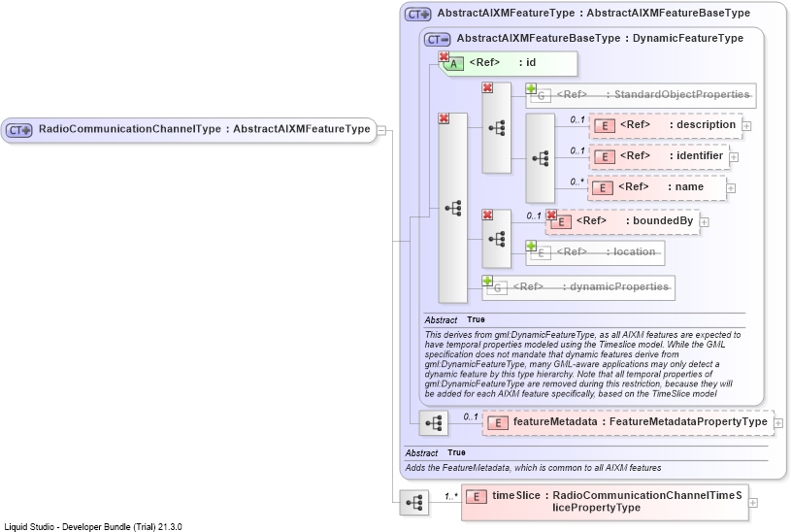Select the featureMetadata element E icon
This screenshot has width=791, height=532.
pos(498,423)
